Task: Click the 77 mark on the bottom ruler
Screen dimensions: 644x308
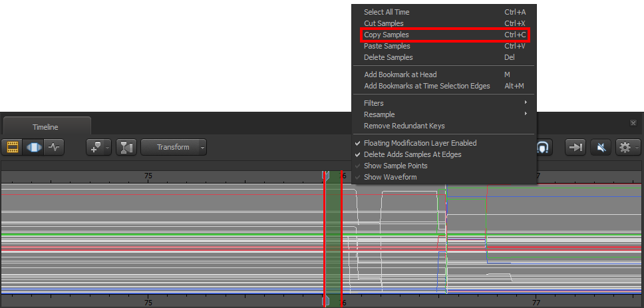Action: tap(536, 303)
